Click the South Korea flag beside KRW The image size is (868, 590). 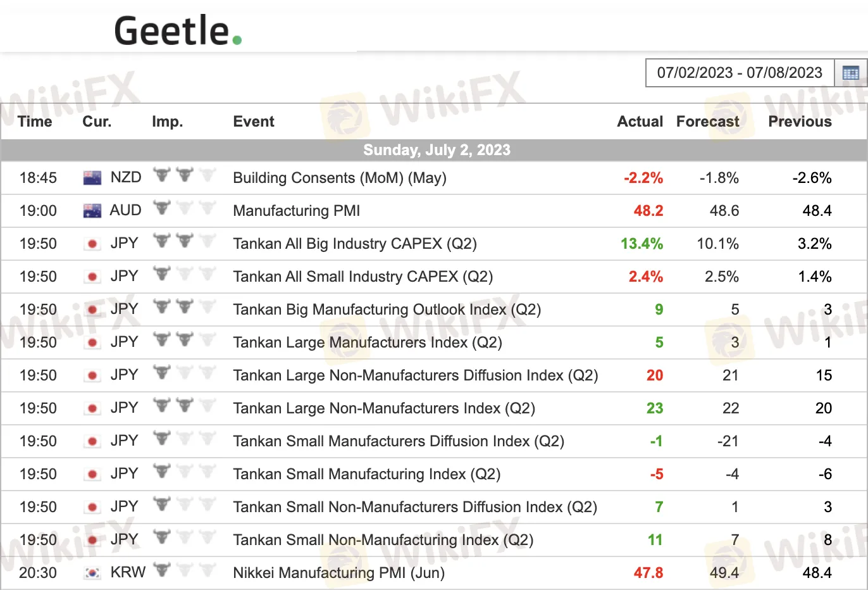92,573
